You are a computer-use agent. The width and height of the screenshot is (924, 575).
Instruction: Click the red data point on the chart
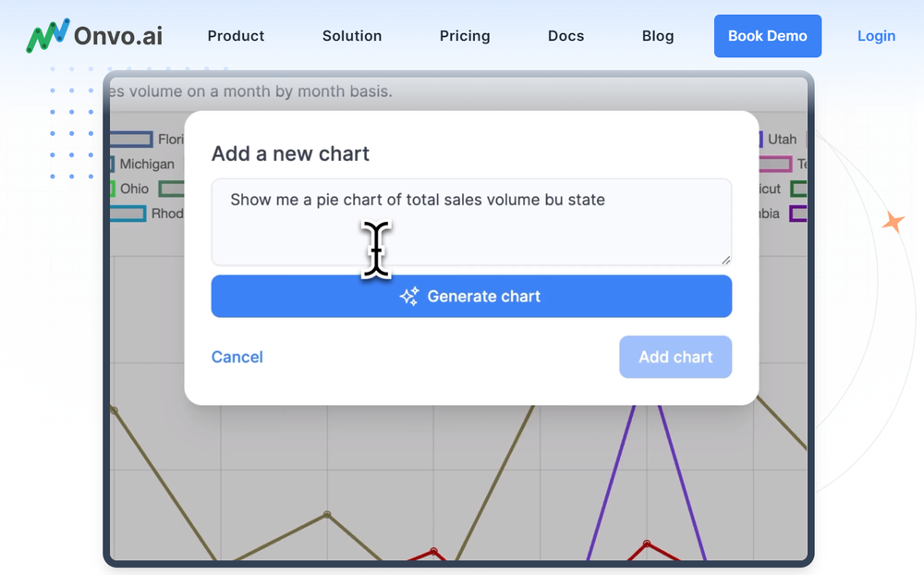[x=646, y=544]
